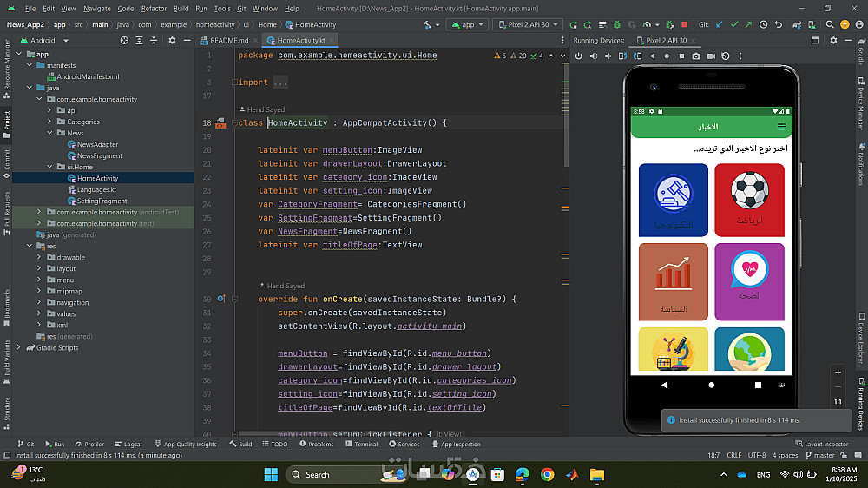Open Google Chrome from the taskbar

[x=547, y=474]
